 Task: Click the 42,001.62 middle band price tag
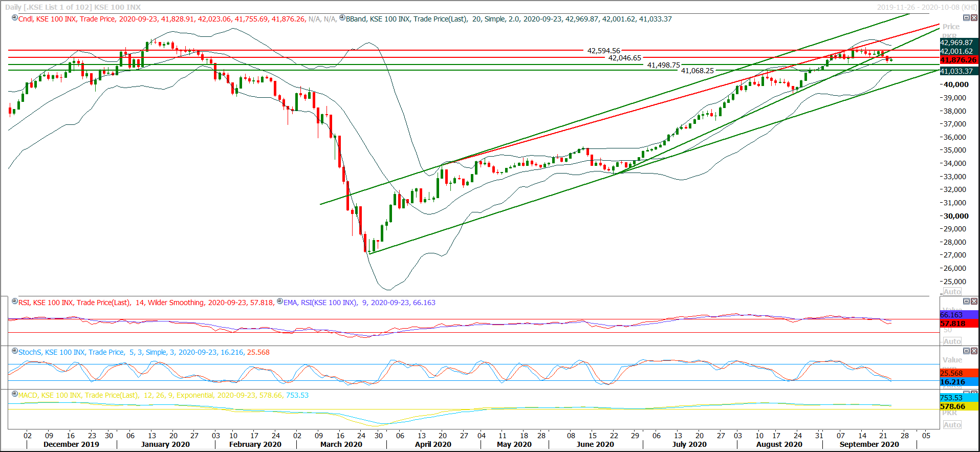[959, 51]
